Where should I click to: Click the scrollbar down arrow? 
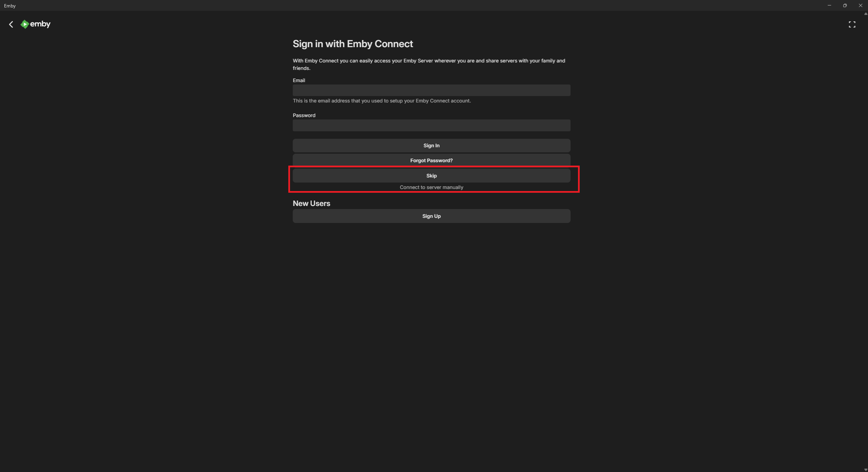[x=865, y=470]
